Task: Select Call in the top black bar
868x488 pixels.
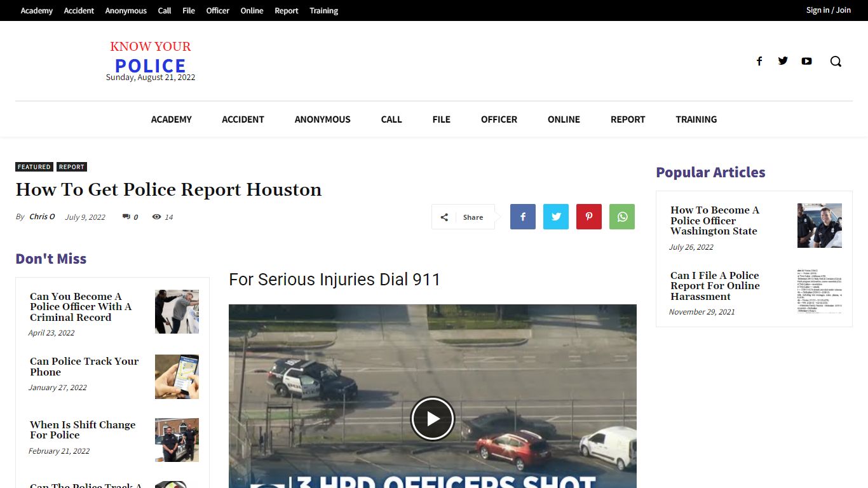Action: pos(165,10)
